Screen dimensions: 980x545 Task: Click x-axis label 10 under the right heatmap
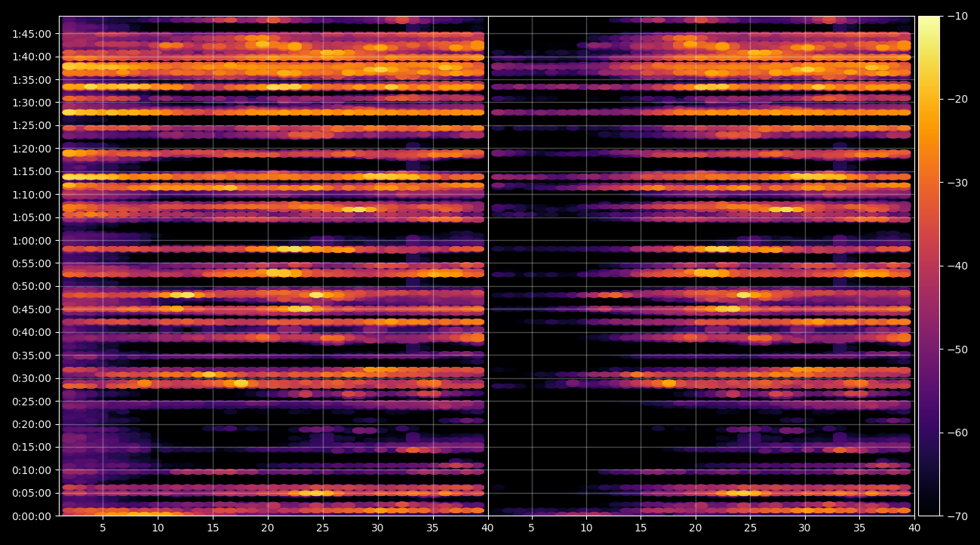(x=586, y=528)
